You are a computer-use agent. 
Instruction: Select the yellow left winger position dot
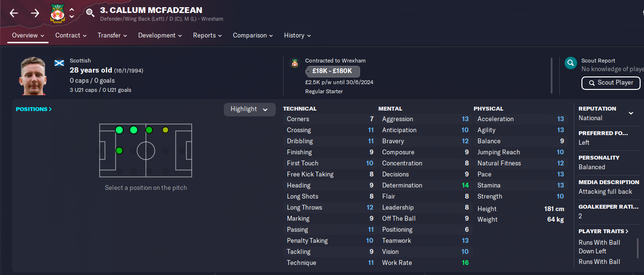(166, 130)
